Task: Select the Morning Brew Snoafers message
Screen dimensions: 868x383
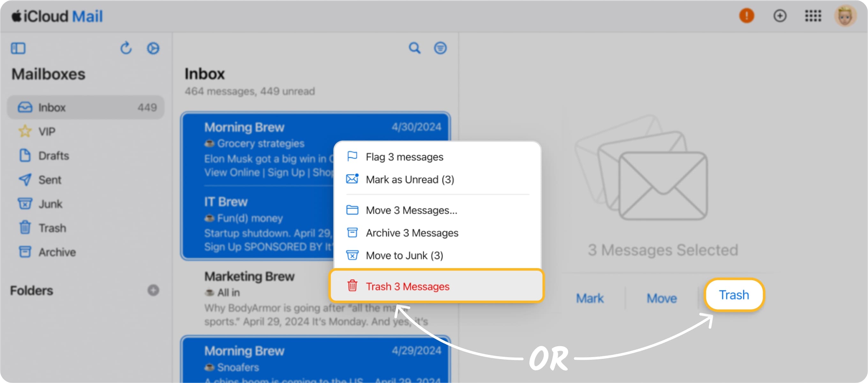Action: coord(315,360)
